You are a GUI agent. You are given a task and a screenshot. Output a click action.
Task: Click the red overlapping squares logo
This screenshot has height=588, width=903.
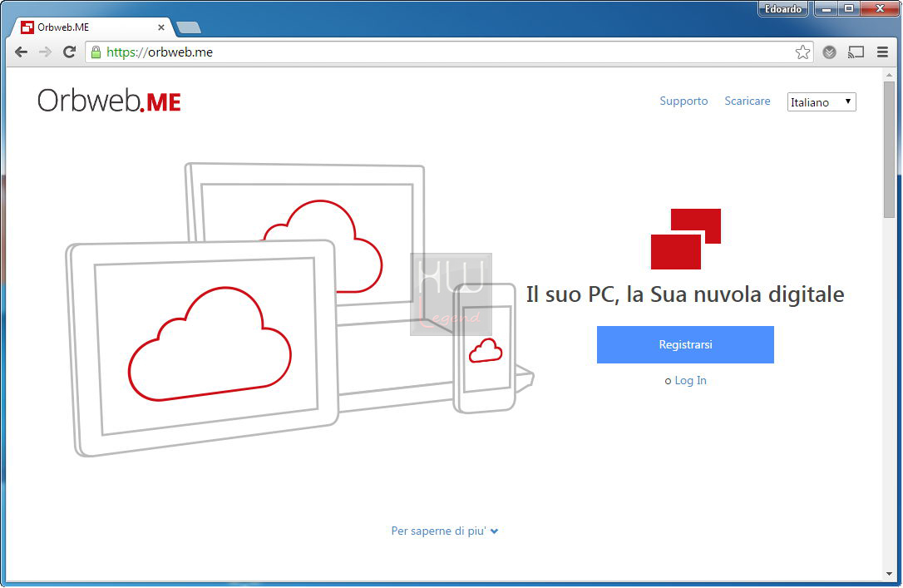click(686, 239)
